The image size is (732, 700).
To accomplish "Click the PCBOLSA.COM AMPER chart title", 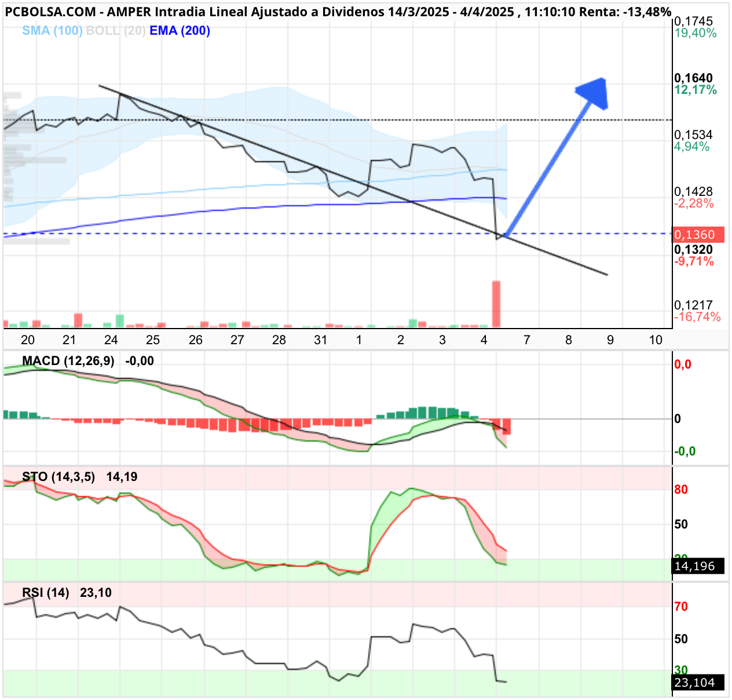I will coord(338,12).
